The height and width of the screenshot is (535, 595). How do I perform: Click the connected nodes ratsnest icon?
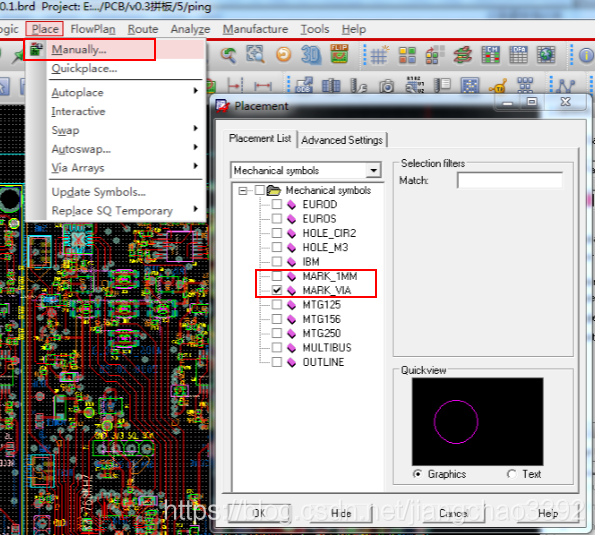(566, 86)
